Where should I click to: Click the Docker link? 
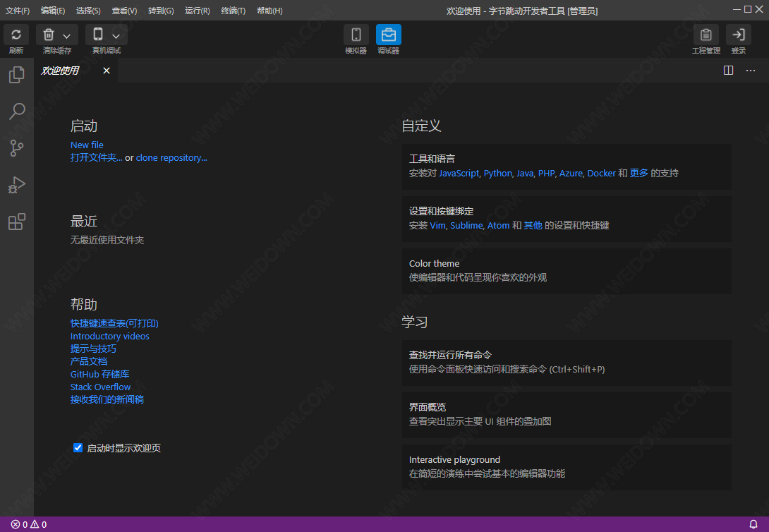click(x=601, y=173)
